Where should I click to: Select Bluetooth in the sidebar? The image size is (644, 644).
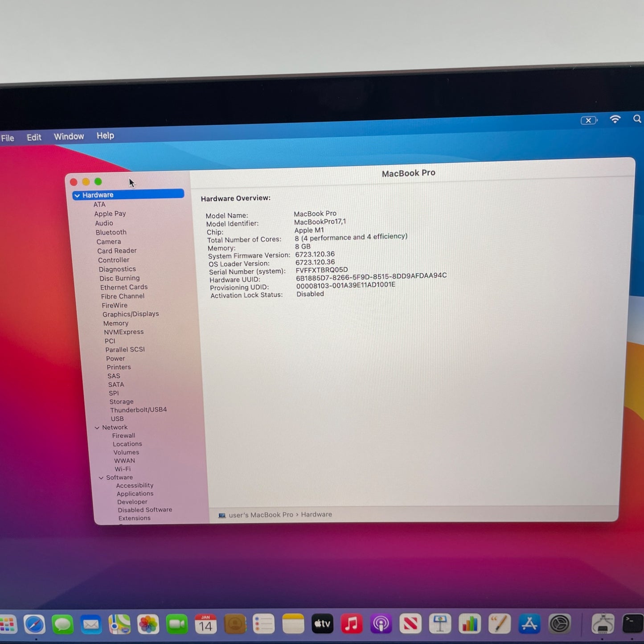(x=111, y=232)
